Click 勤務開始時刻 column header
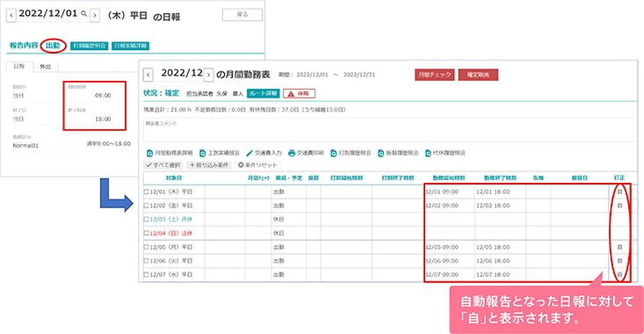644x334 pixels. (448, 178)
